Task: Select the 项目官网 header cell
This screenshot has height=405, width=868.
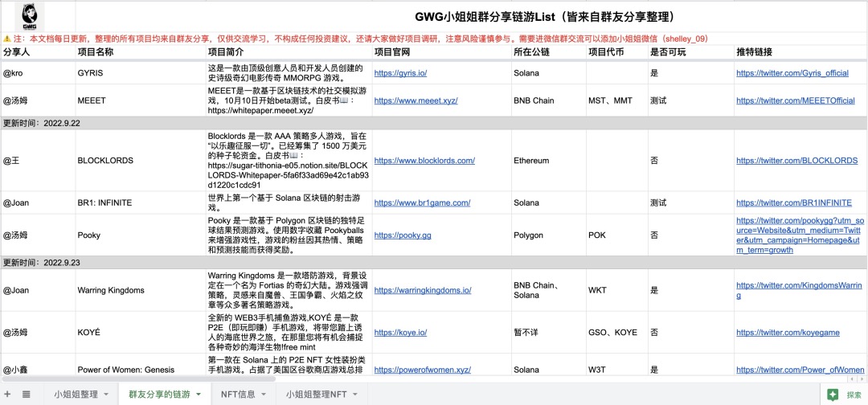Action: (x=442, y=51)
